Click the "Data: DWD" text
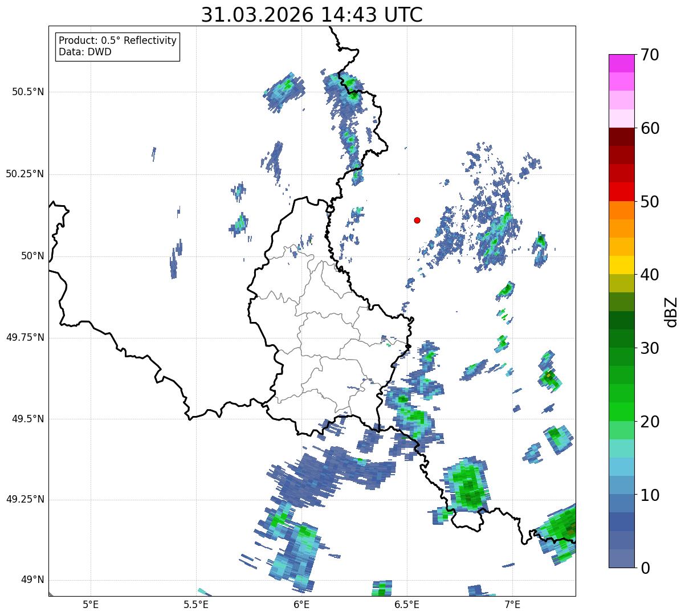The image size is (685, 616). [x=85, y=52]
